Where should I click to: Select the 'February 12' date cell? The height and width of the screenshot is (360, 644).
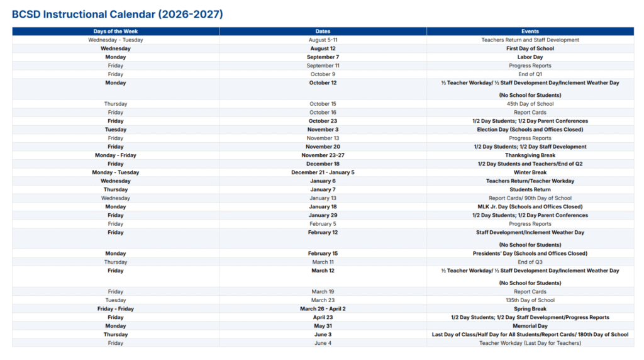[x=323, y=239]
